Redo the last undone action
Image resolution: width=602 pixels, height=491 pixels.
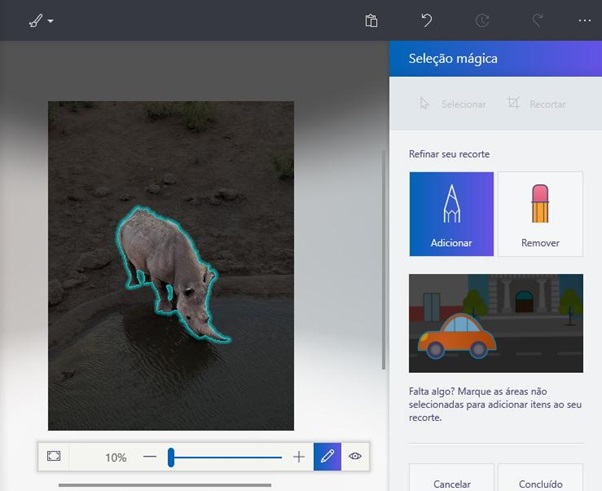(538, 20)
